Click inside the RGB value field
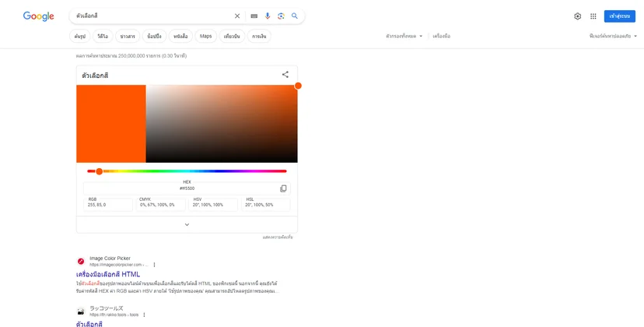The image size is (644, 327). tap(108, 205)
